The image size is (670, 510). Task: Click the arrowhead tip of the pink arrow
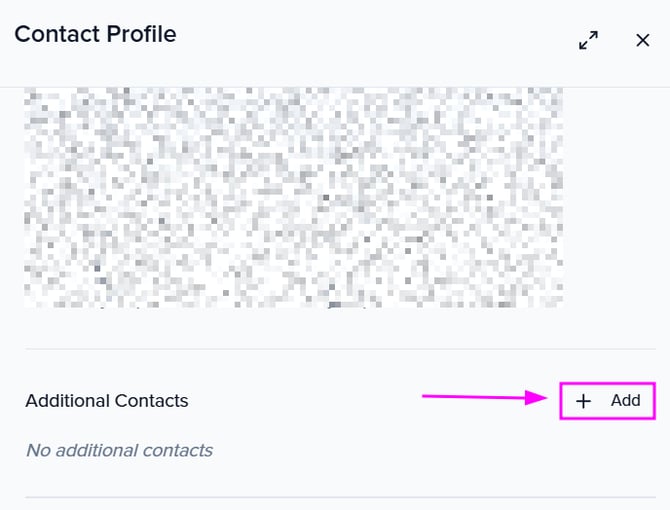(x=545, y=399)
